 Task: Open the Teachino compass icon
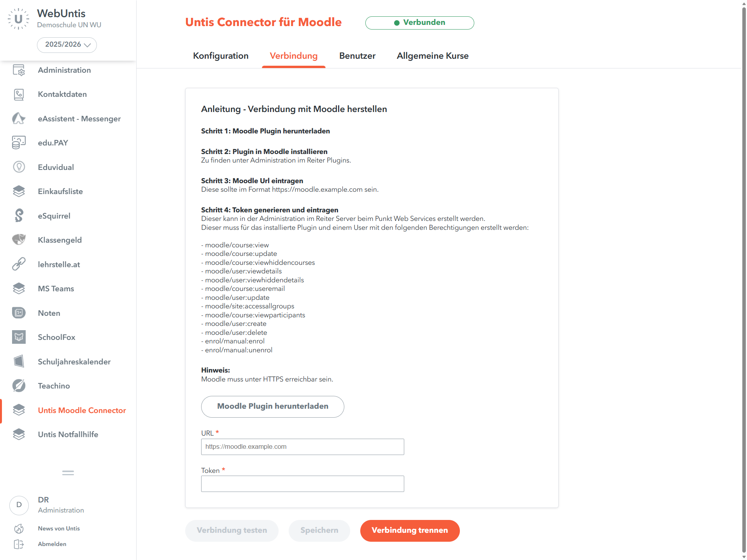pos(19,386)
